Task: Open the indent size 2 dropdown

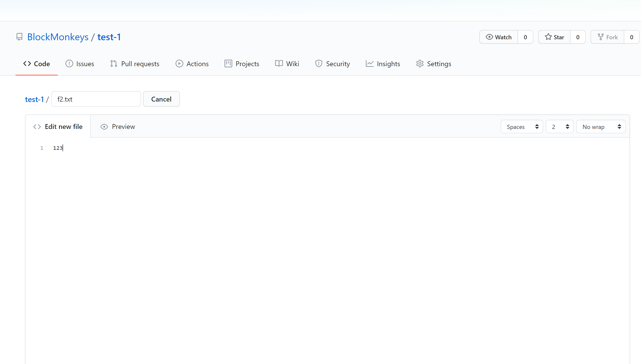Action: tap(560, 127)
